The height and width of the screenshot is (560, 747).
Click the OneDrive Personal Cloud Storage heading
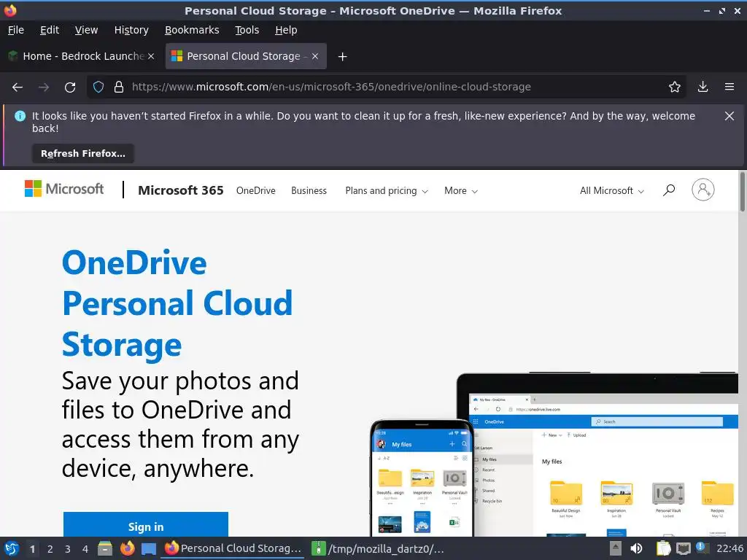click(x=177, y=303)
